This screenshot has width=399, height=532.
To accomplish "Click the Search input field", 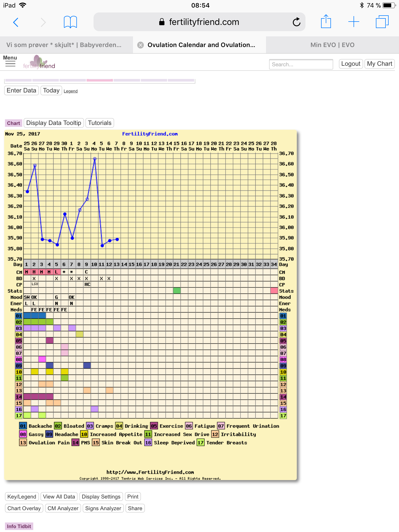I will pos(301,64).
